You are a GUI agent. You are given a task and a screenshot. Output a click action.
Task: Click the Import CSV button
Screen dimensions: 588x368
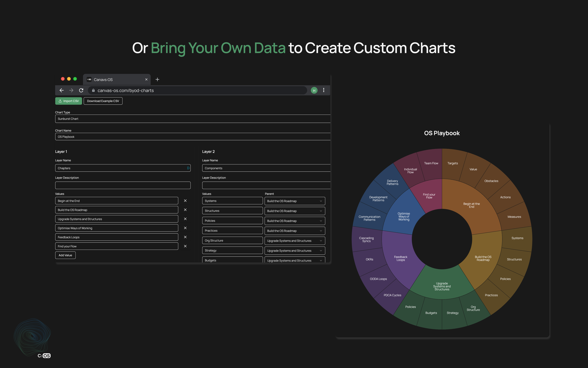[68, 101]
